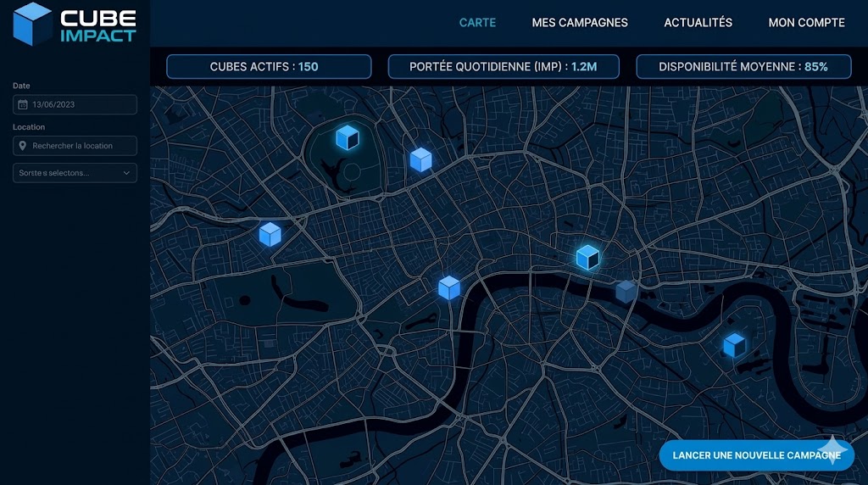Open the sort selection dropdown
The image size is (868, 485).
[75, 173]
